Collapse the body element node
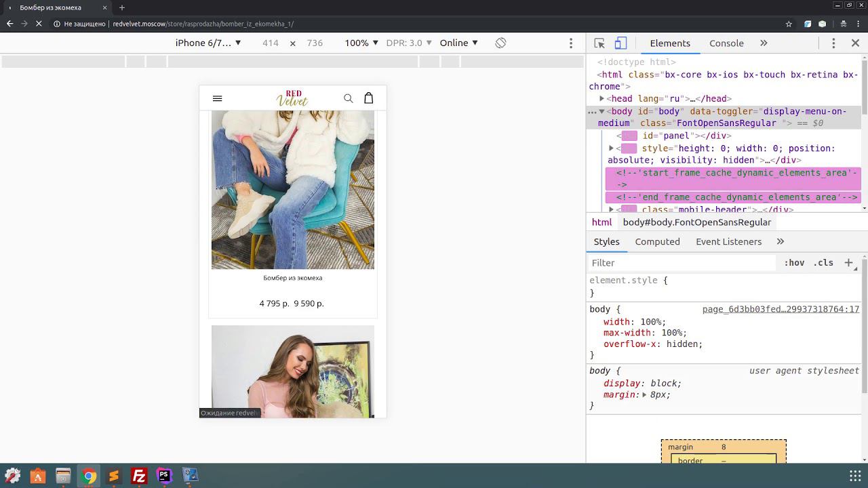The height and width of the screenshot is (488, 868). click(601, 111)
